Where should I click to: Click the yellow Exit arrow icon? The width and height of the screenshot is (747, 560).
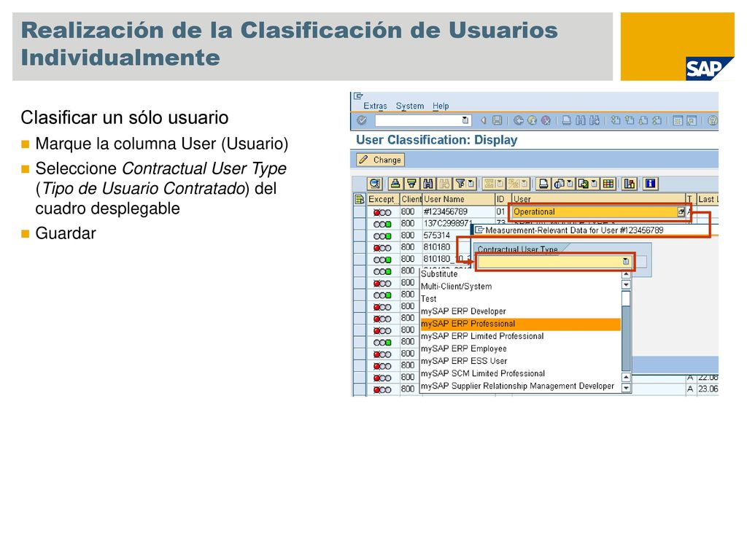point(532,120)
